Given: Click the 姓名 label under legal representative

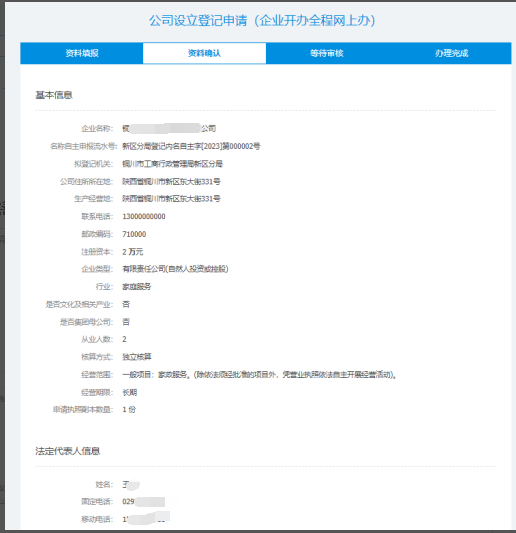Looking at the screenshot, I should click(104, 484).
